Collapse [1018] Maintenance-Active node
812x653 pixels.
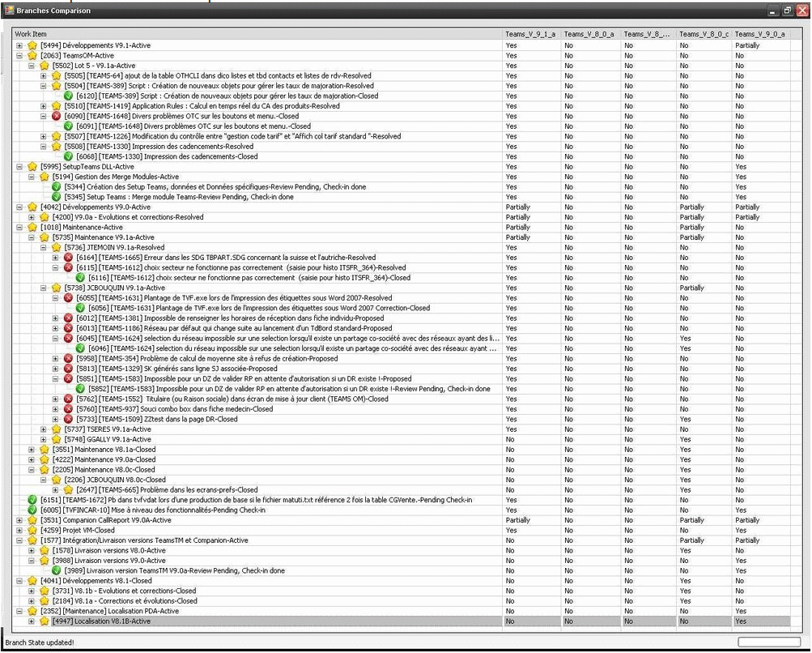click(19, 228)
